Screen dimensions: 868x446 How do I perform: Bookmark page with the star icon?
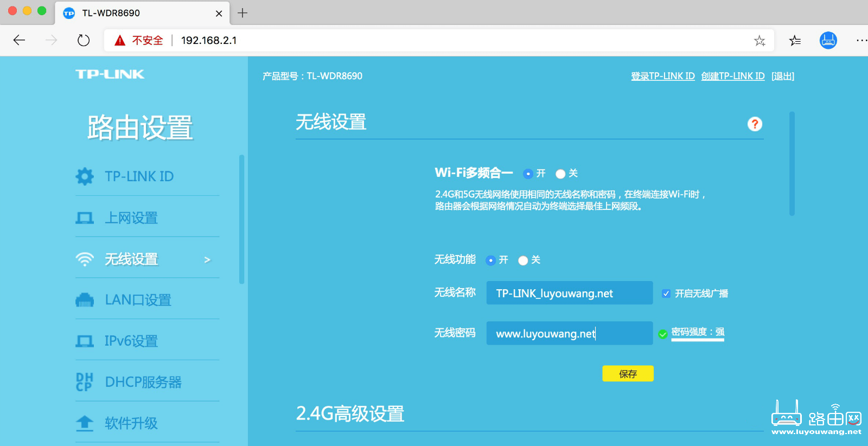pyautogui.click(x=759, y=41)
